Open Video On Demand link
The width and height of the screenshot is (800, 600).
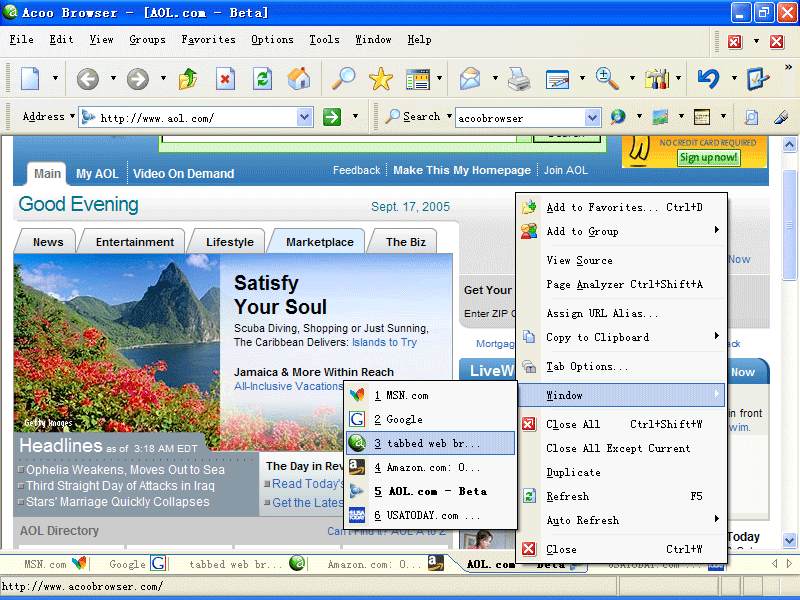click(x=183, y=173)
